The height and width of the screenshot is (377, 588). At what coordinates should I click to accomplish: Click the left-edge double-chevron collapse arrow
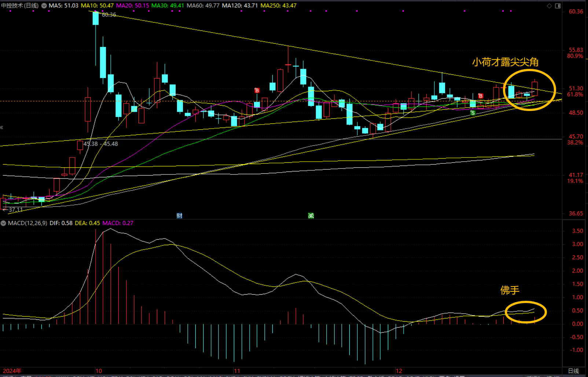pos(2,127)
